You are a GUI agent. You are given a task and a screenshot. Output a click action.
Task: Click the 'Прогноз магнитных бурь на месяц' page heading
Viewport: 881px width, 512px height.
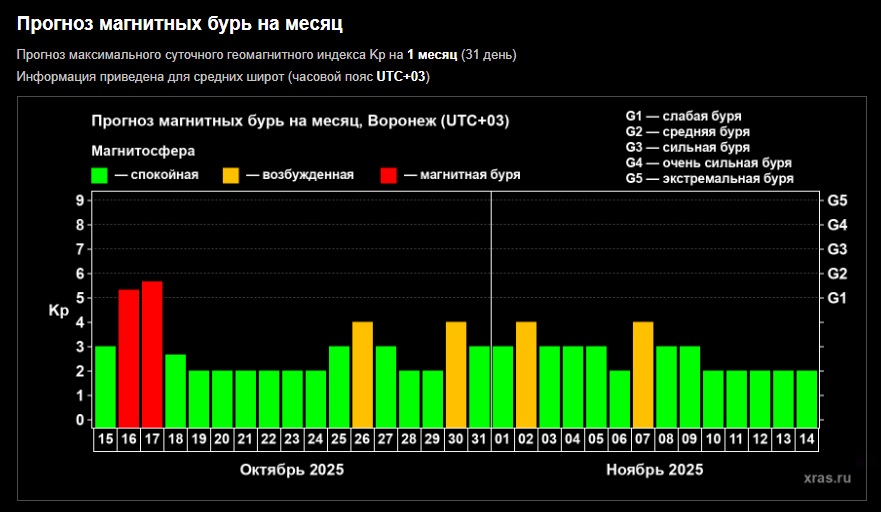click(186, 21)
